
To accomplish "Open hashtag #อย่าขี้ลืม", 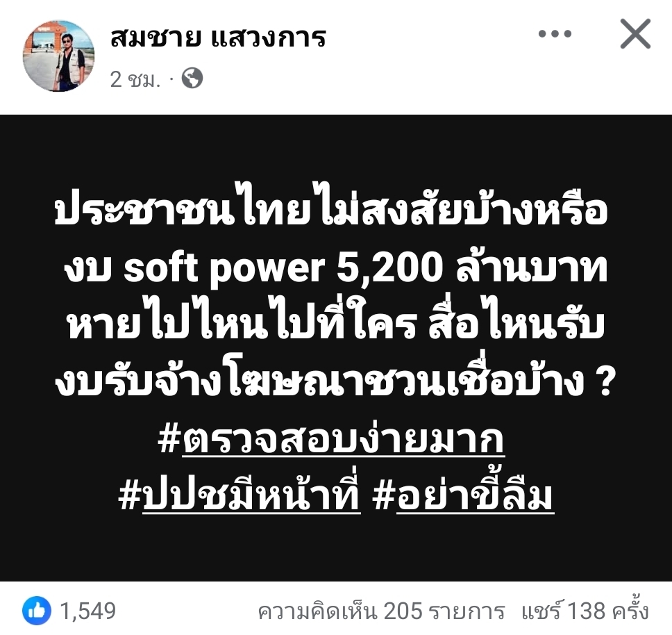I will pyautogui.click(x=463, y=495).
